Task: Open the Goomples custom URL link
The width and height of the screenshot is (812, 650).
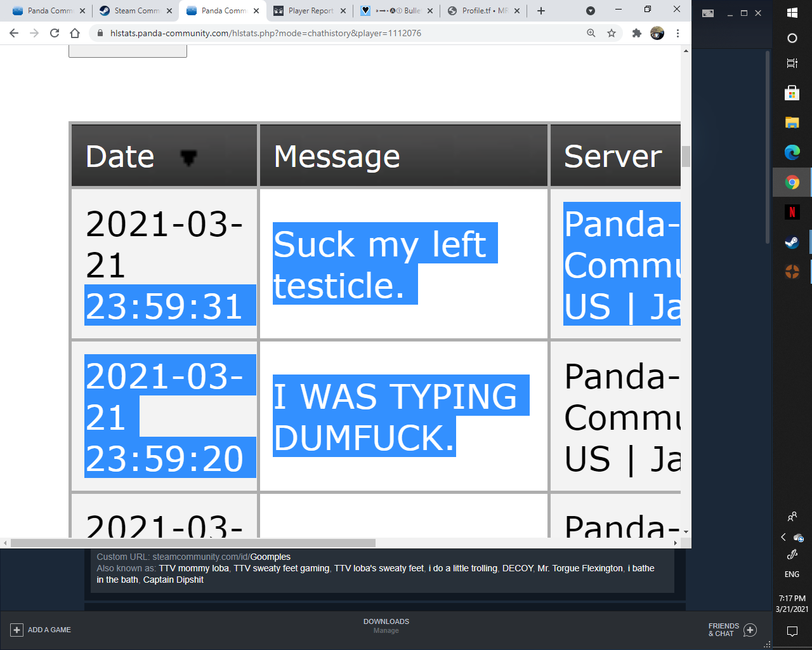Action: tap(272, 557)
